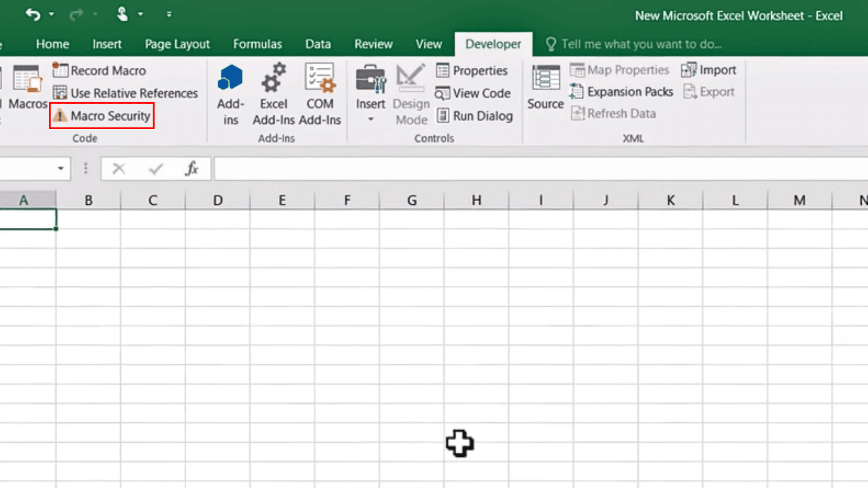Switch to the Data tab

tap(318, 44)
